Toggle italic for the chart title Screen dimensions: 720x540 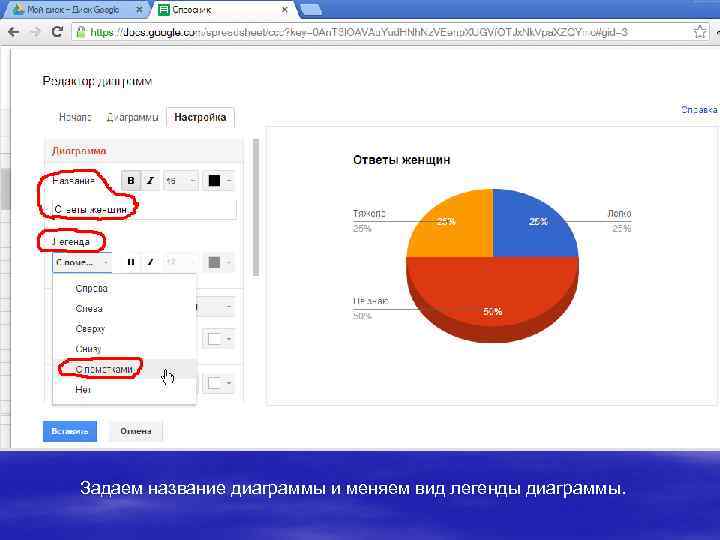coord(150,180)
